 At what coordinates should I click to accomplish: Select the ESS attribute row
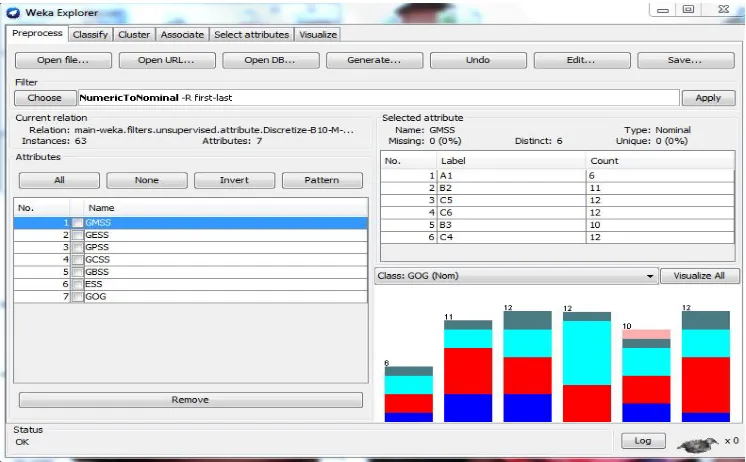(x=190, y=285)
